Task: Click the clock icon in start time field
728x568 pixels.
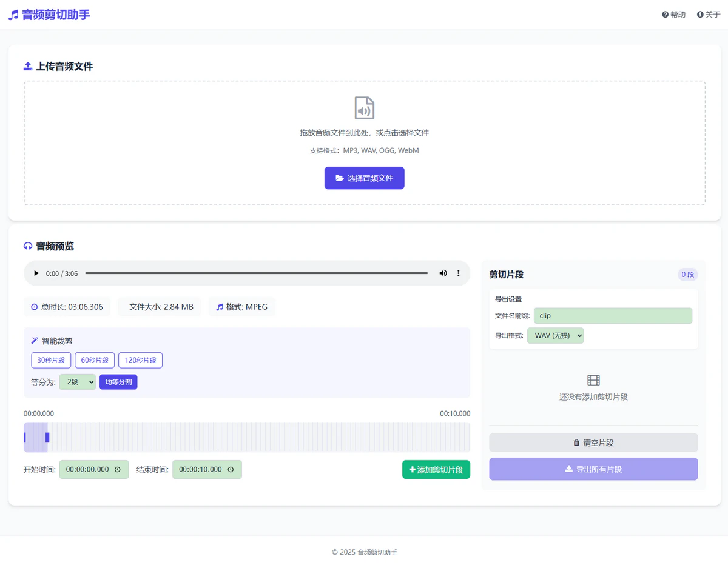Action: tap(118, 470)
